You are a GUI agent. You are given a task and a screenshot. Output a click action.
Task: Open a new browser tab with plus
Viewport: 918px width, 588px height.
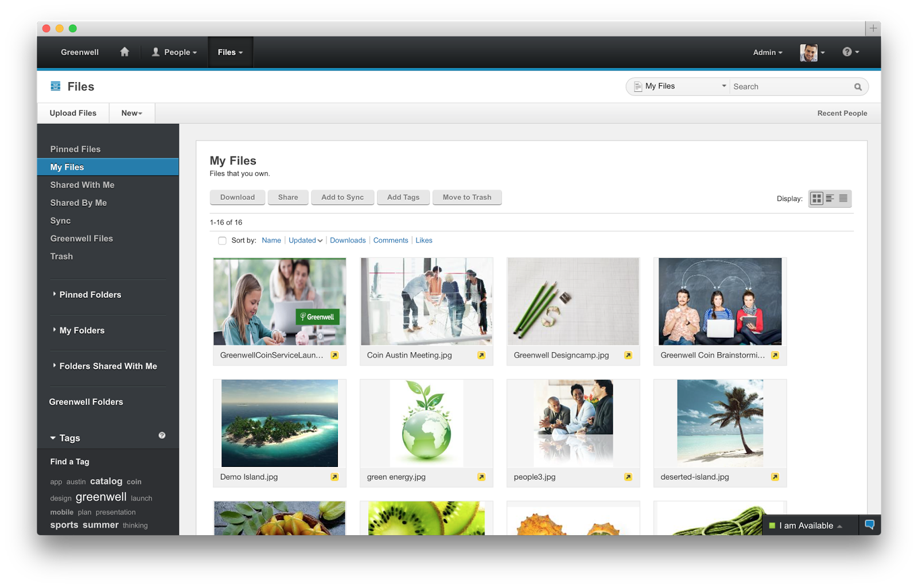coord(873,28)
